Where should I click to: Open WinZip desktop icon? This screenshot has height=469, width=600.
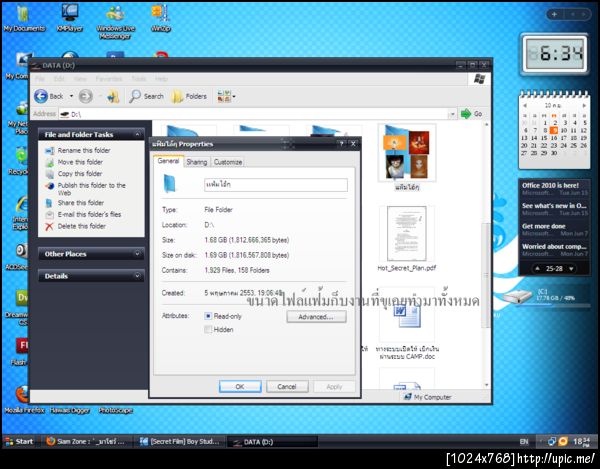click(x=161, y=18)
